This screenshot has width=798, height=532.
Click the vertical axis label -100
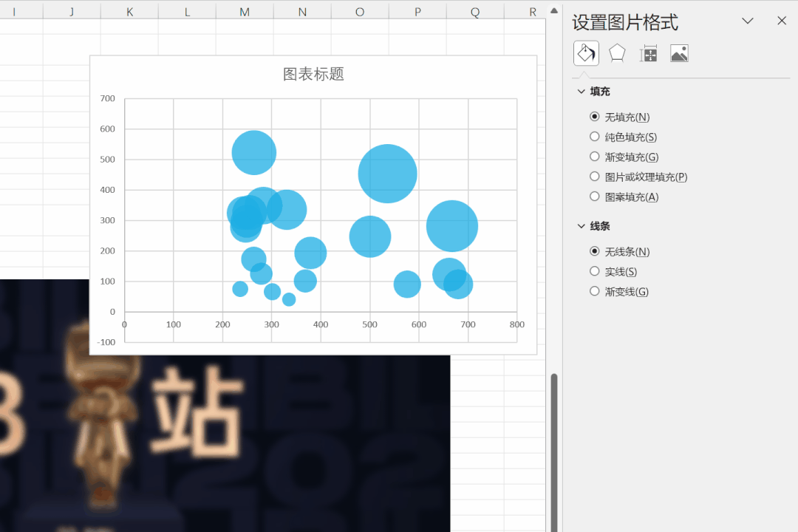pyautogui.click(x=106, y=342)
